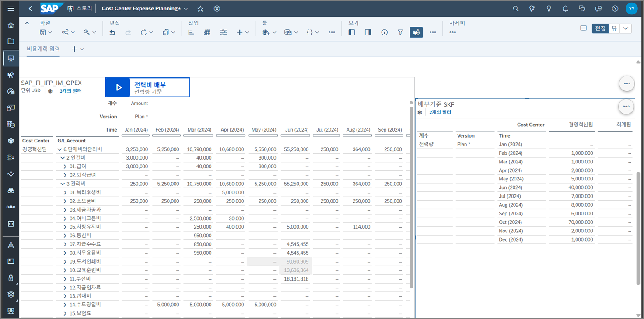The image size is (644, 319).
Task: Click the scroll-up arrow at page right
Action: pyautogui.click(x=638, y=62)
